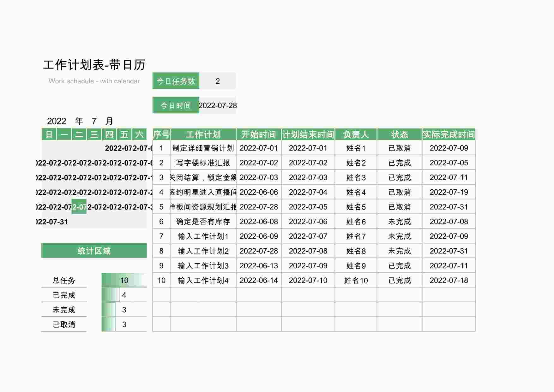Click the 未完成 statistics label
Screen dimensions: 554x392
(64, 310)
